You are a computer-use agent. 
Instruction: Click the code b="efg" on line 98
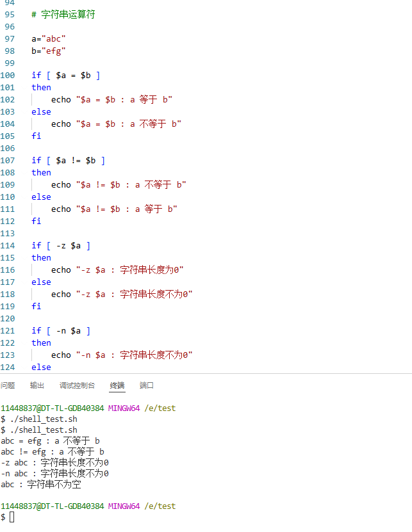(48, 51)
